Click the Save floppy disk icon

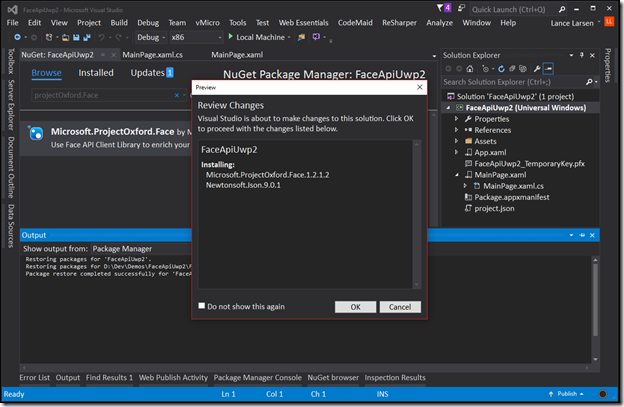(76, 37)
